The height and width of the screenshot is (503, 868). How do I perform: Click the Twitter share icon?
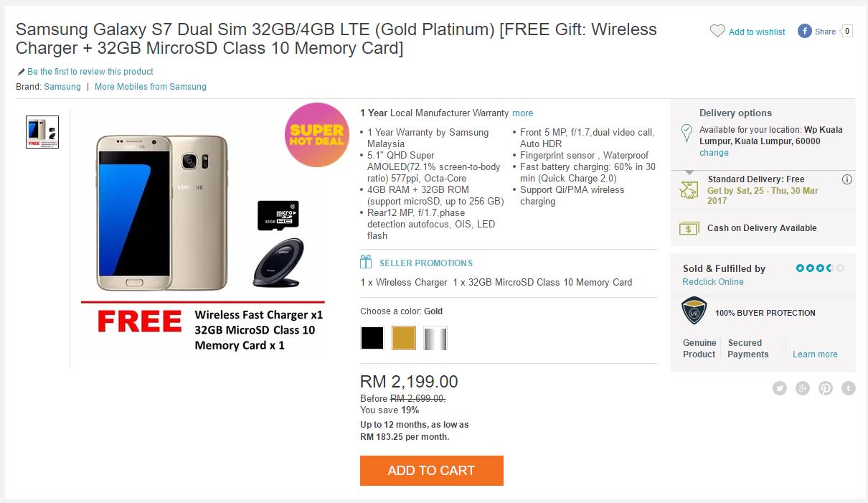point(780,388)
